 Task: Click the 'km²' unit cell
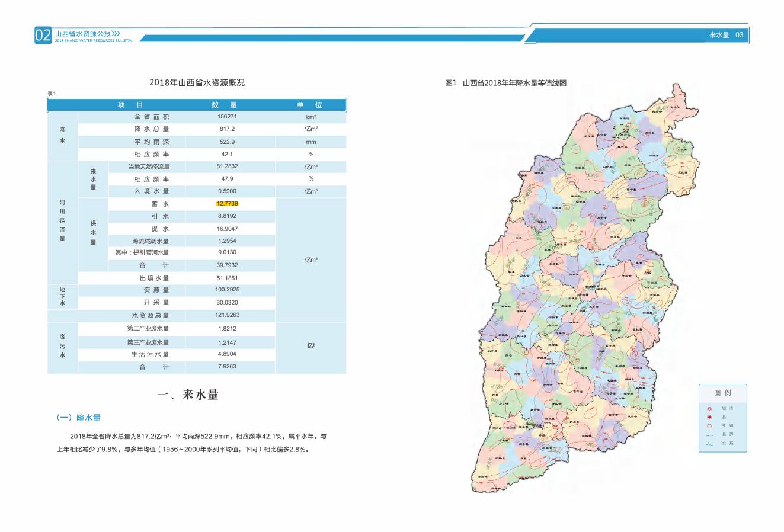pyautogui.click(x=311, y=117)
